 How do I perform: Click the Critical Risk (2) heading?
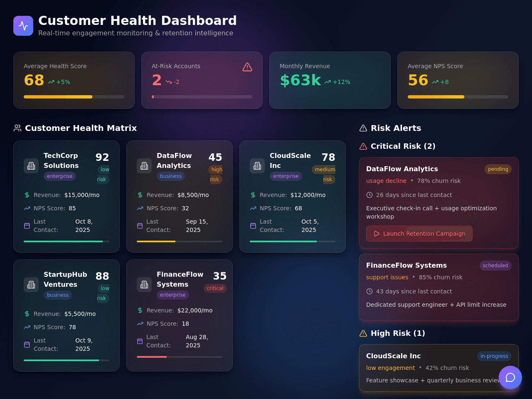coord(403,146)
